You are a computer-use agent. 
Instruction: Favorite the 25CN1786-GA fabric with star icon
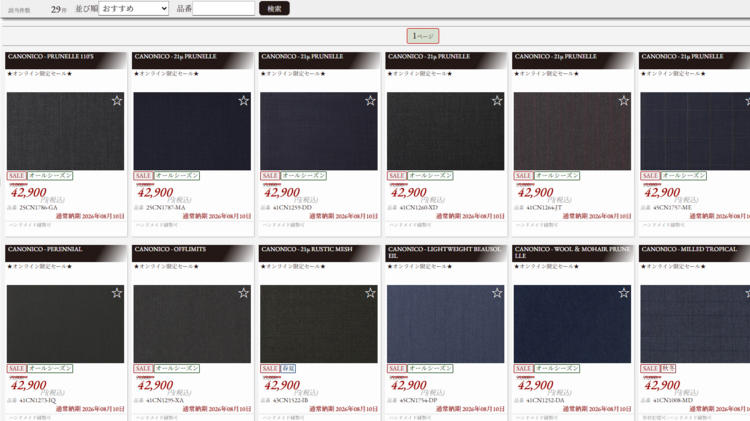pyautogui.click(x=117, y=100)
